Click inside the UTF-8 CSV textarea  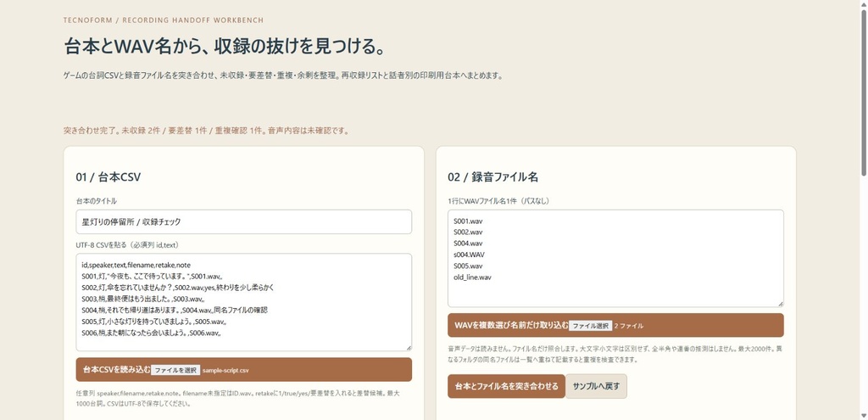coord(243,302)
